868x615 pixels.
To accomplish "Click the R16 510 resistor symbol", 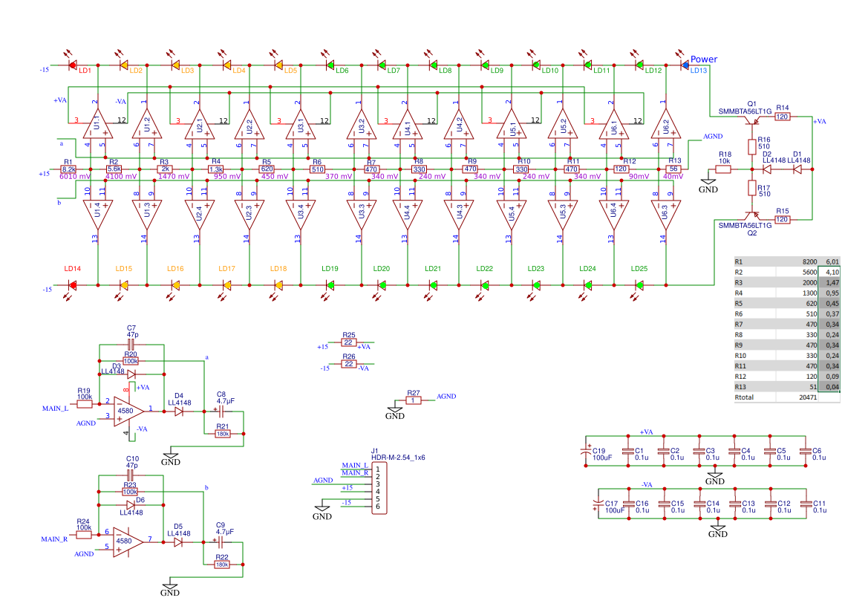I will click(751, 146).
